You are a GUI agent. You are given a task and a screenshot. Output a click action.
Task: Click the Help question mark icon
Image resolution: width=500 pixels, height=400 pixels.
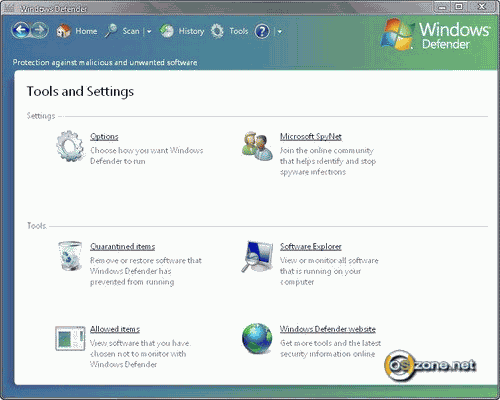click(x=262, y=31)
